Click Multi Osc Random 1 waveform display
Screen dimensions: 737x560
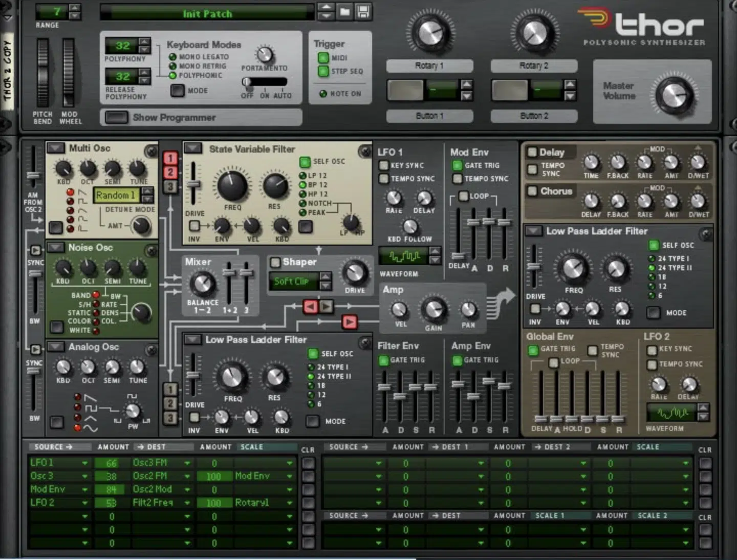[x=117, y=195]
